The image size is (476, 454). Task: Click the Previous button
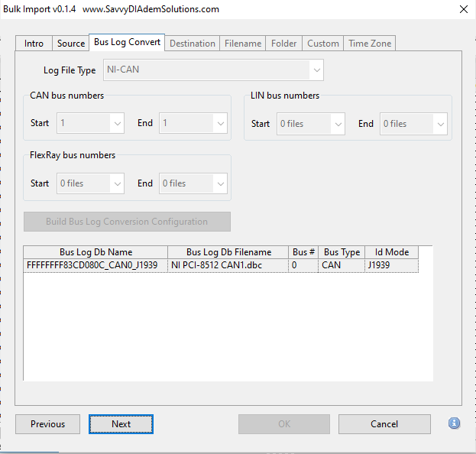(x=48, y=424)
